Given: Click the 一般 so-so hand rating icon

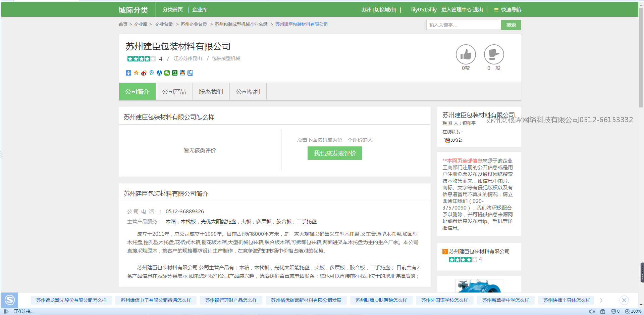Looking at the screenshot, I should (494, 54).
